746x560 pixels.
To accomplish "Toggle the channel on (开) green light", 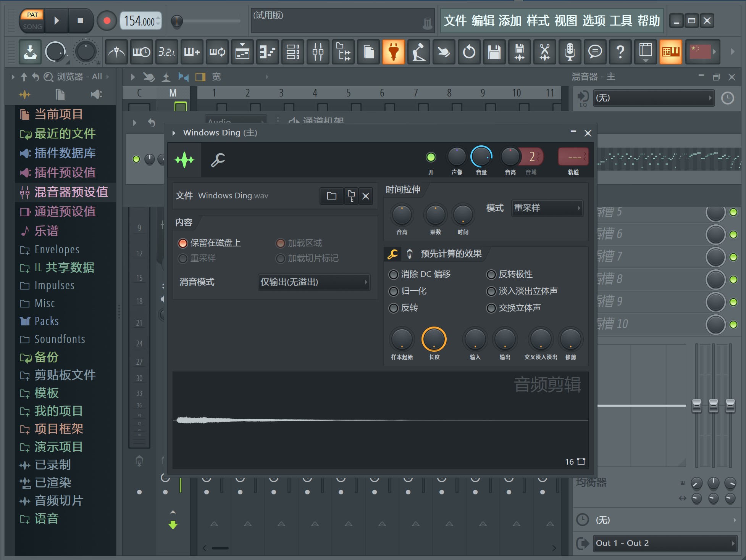I will tap(431, 157).
